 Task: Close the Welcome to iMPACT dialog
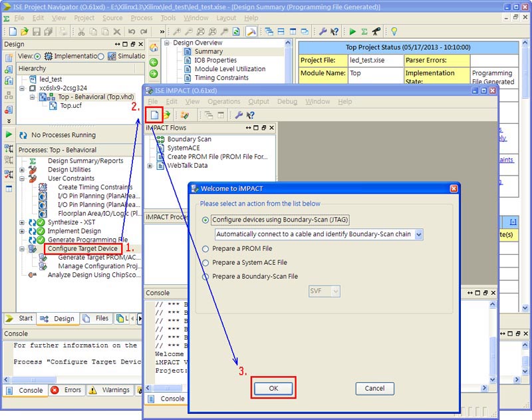pos(454,188)
